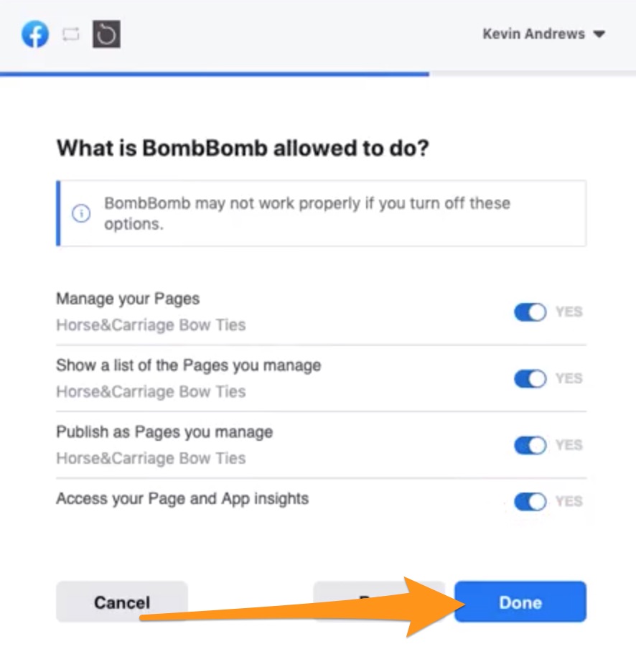Click the Manage your Pages label

point(128,299)
